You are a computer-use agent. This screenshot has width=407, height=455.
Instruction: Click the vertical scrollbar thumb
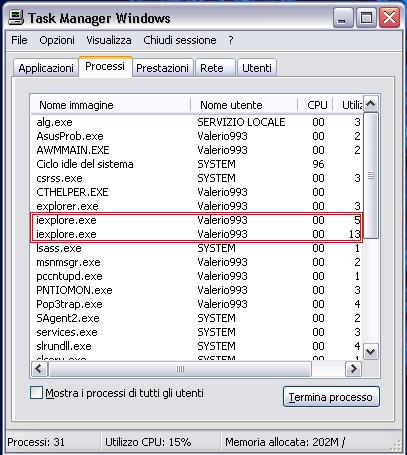tap(371, 176)
